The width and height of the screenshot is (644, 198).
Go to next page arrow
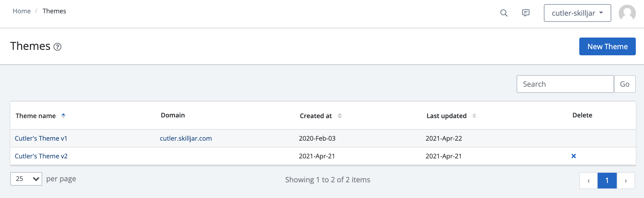(x=626, y=181)
